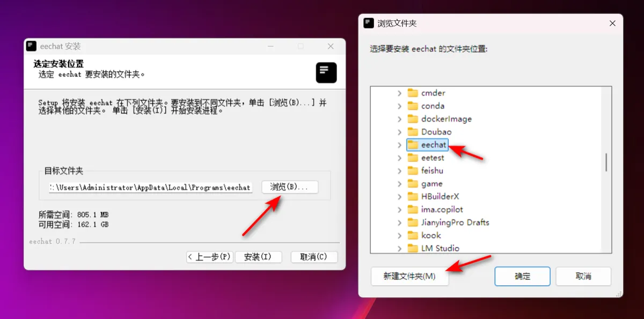This screenshot has width=644, height=319.
Task: Open folder browser with 浏览(B)... button
Action: 290,187
